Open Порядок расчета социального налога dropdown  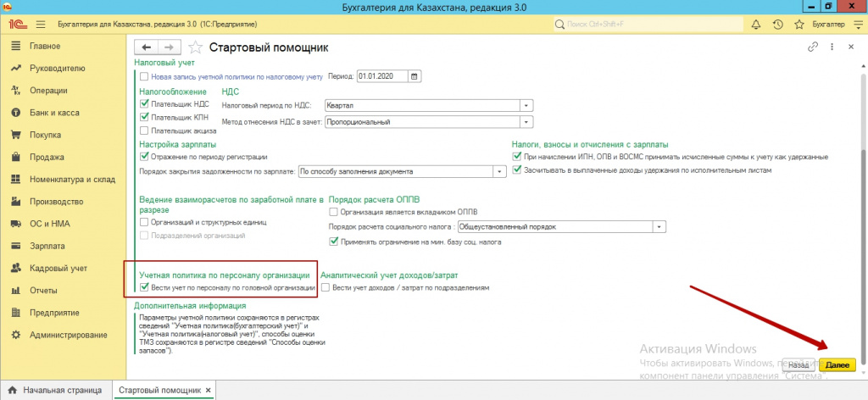pos(659,226)
